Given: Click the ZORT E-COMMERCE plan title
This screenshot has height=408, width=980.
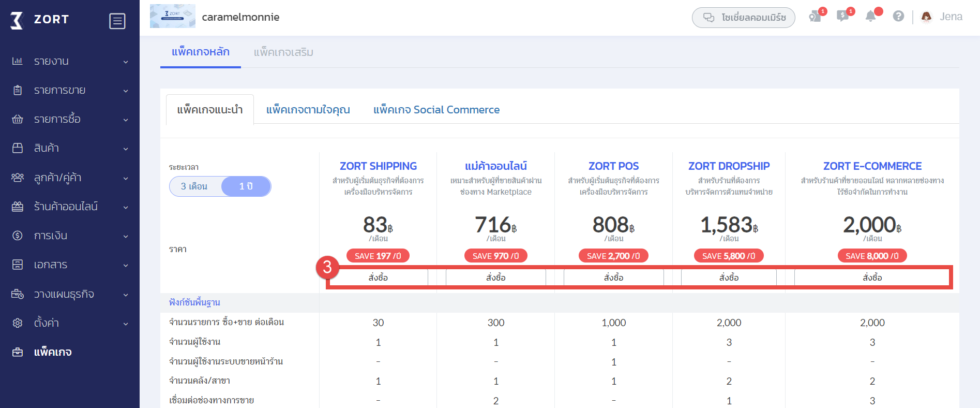Looking at the screenshot, I should pos(872,166).
